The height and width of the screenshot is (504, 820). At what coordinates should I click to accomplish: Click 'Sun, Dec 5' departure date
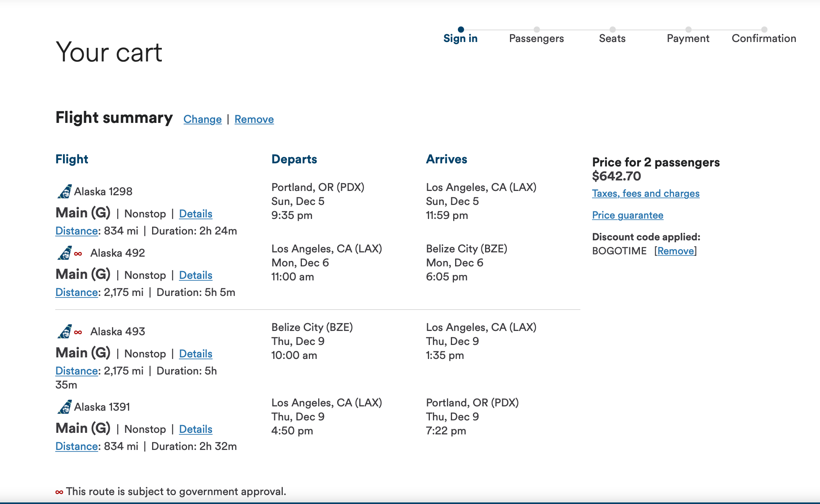pos(298,201)
